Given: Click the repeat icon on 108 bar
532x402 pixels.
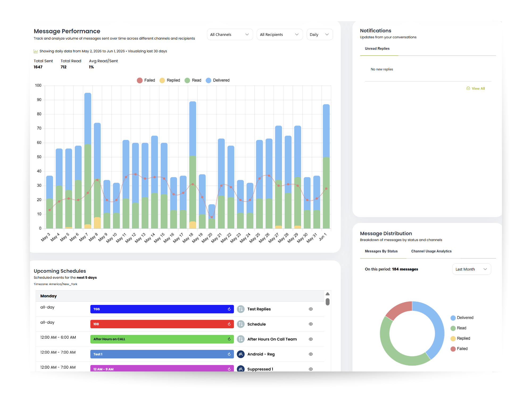Looking at the screenshot, I should 229,324.
